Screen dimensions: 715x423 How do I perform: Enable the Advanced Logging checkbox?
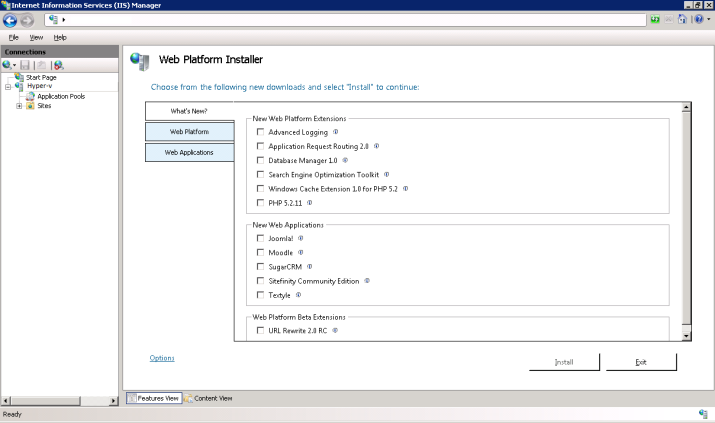[x=261, y=132]
